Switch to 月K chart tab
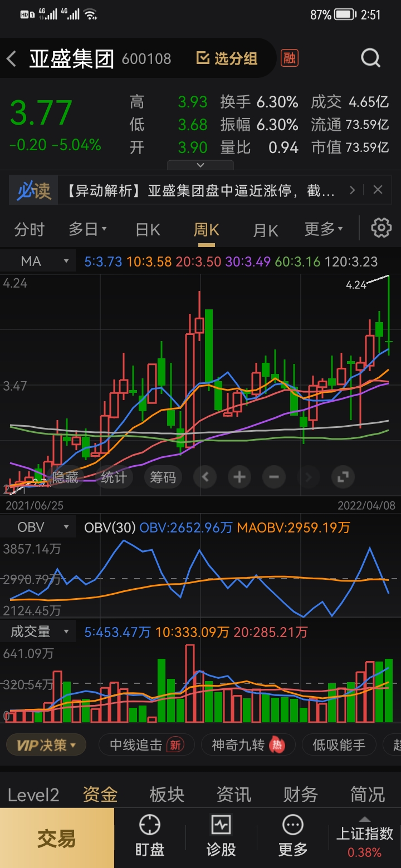 click(x=266, y=229)
